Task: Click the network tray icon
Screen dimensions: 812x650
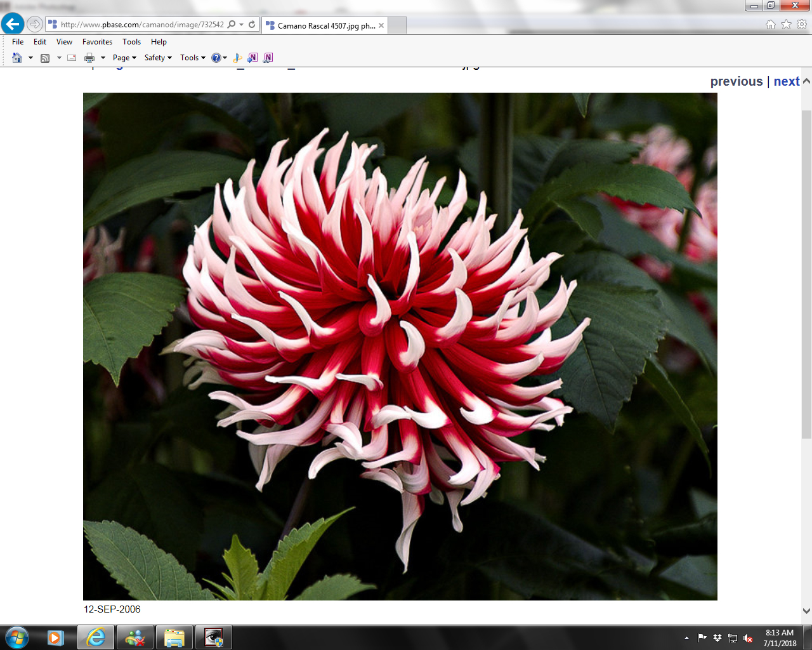Action: click(733, 638)
